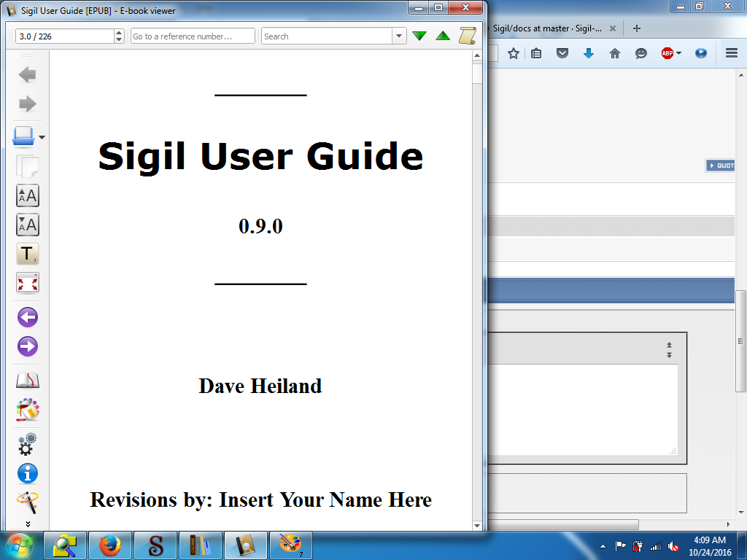This screenshot has width=747, height=560.
Task: Select the Sigil/docs at master browser tab
Action: click(547, 28)
